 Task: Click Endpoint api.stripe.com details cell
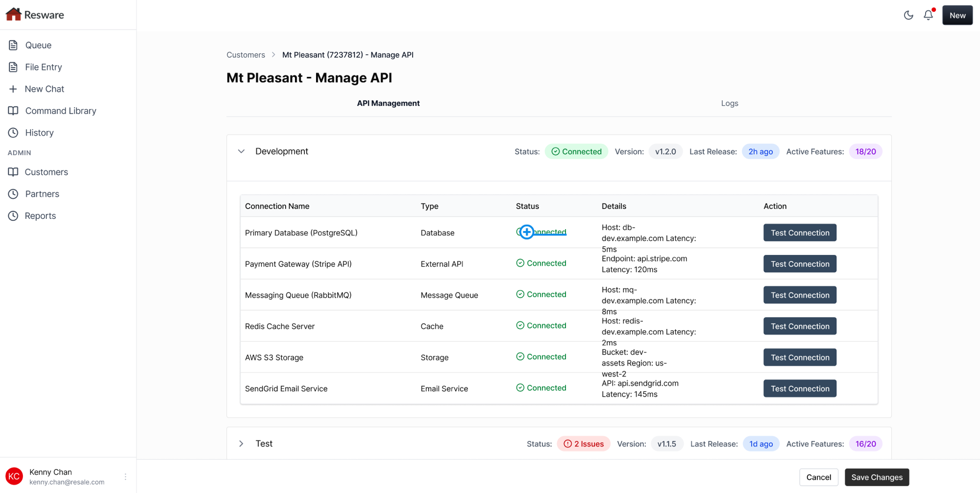click(x=644, y=264)
